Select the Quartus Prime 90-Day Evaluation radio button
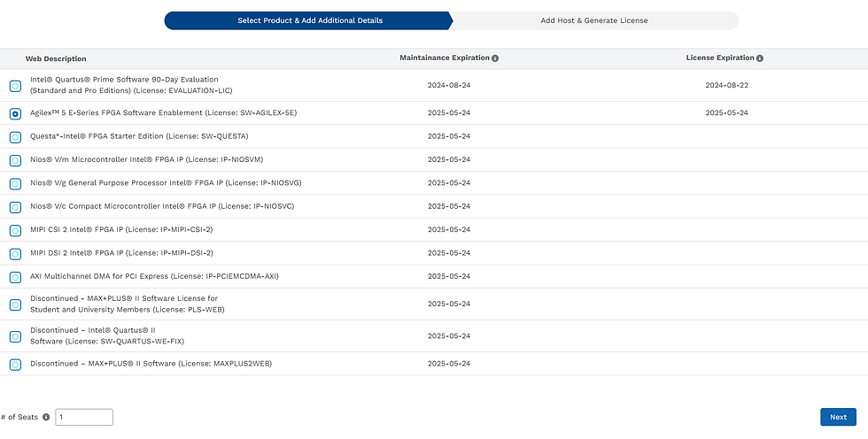 (x=16, y=86)
